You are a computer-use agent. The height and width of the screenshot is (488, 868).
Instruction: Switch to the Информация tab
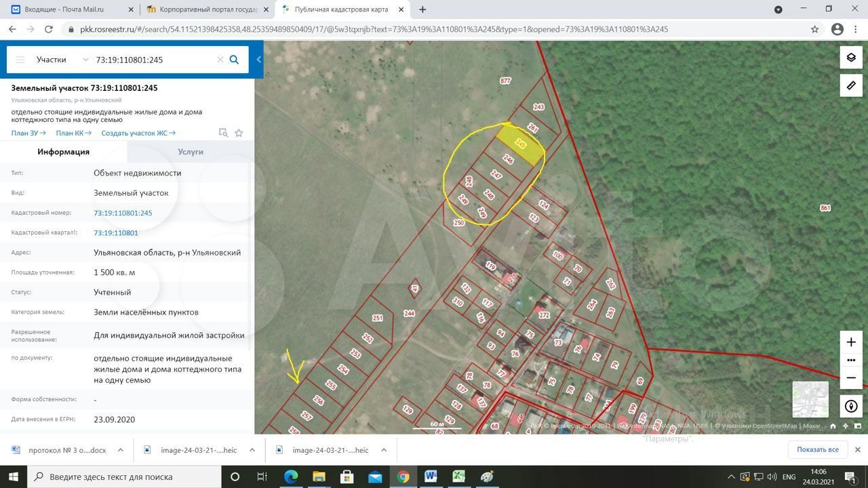(63, 152)
